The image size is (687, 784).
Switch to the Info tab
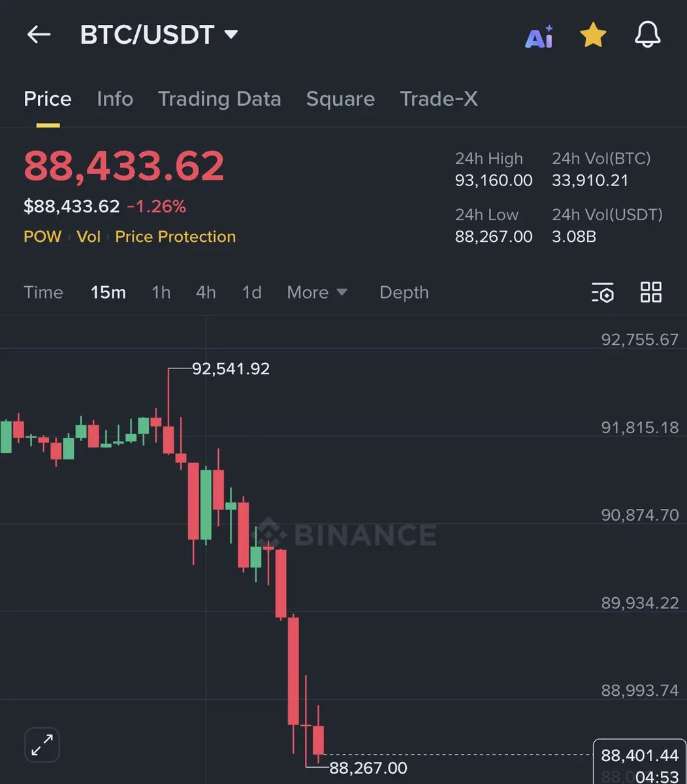(x=115, y=99)
